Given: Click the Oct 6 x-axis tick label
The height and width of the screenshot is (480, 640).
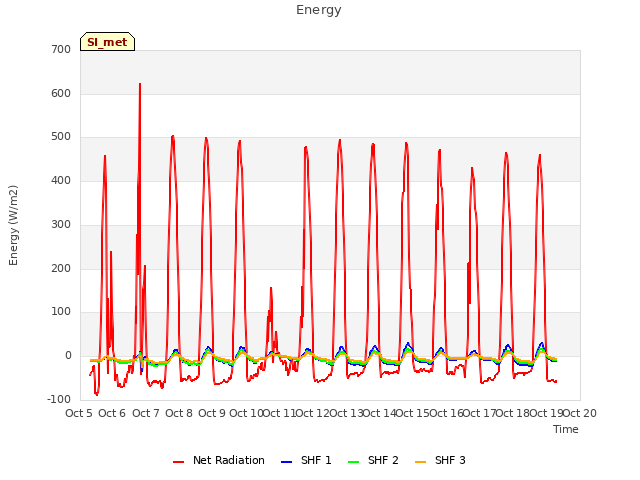Looking at the screenshot, I should pyautogui.click(x=112, y=413).
